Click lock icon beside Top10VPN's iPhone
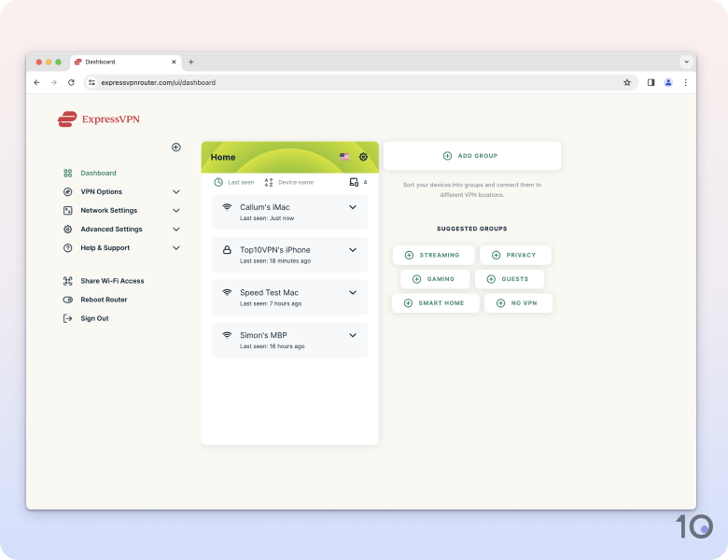 coord(227,250)
